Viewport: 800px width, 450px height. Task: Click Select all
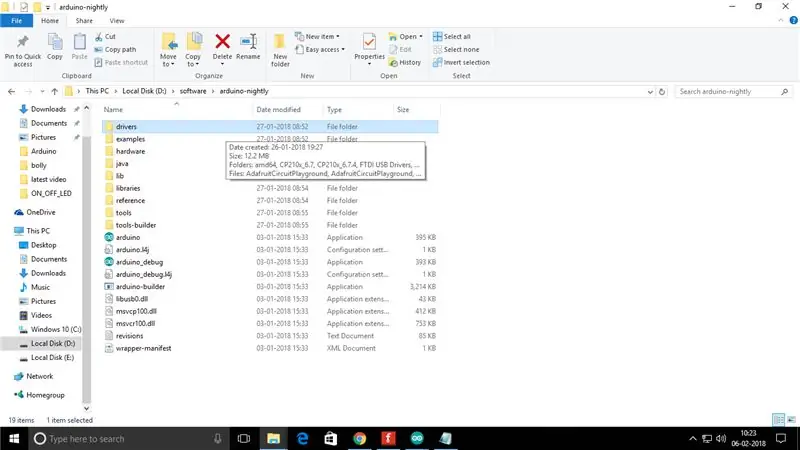point(452,37)
